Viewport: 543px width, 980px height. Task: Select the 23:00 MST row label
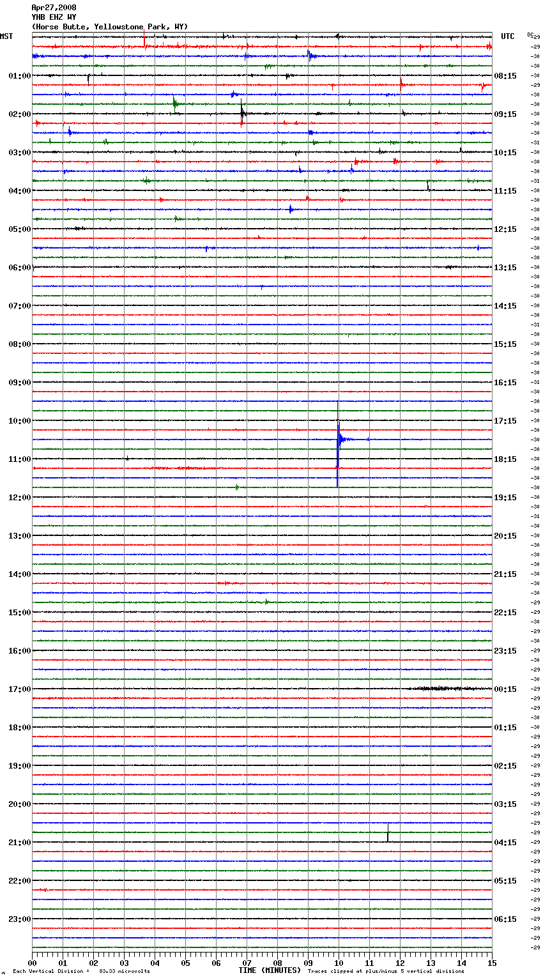[x=20, y=919]
